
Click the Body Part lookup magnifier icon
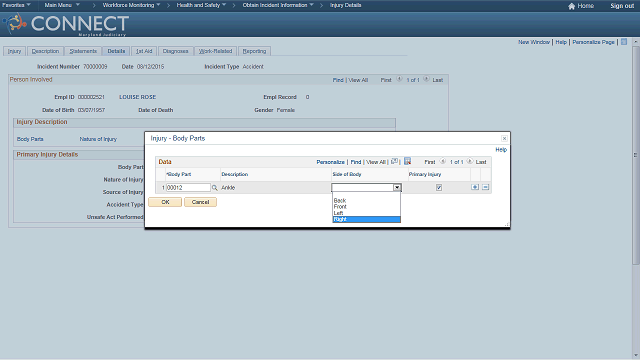click(x=214, y=188)
